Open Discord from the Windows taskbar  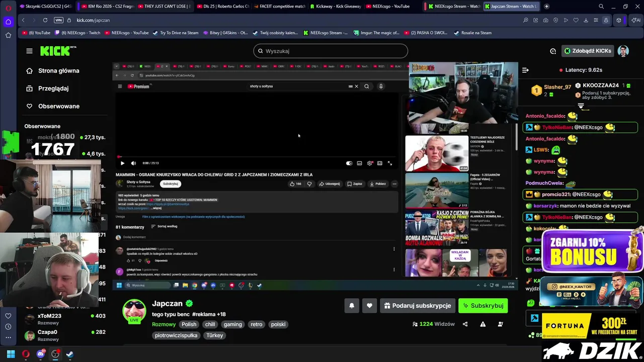[x=41, y=354]
